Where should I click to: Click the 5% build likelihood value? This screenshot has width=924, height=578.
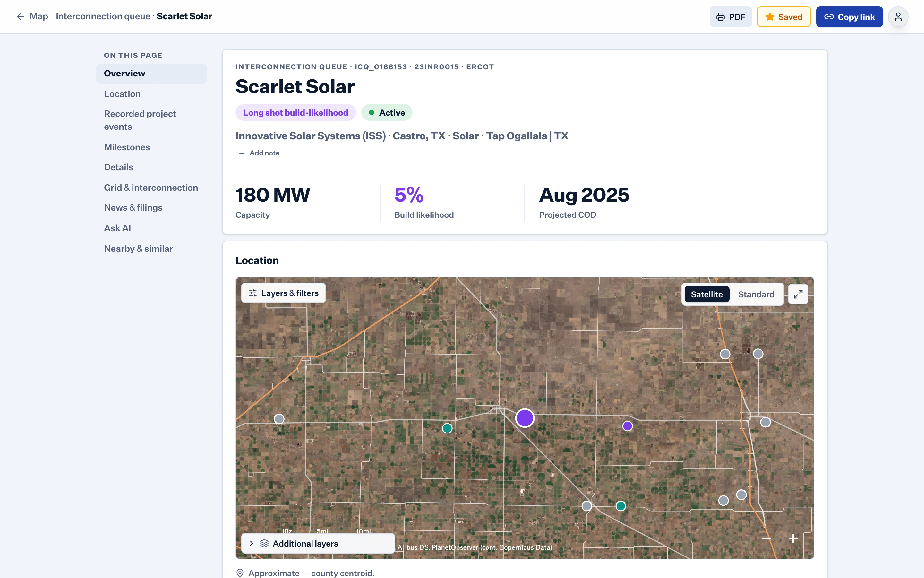[x=409, y=195]
